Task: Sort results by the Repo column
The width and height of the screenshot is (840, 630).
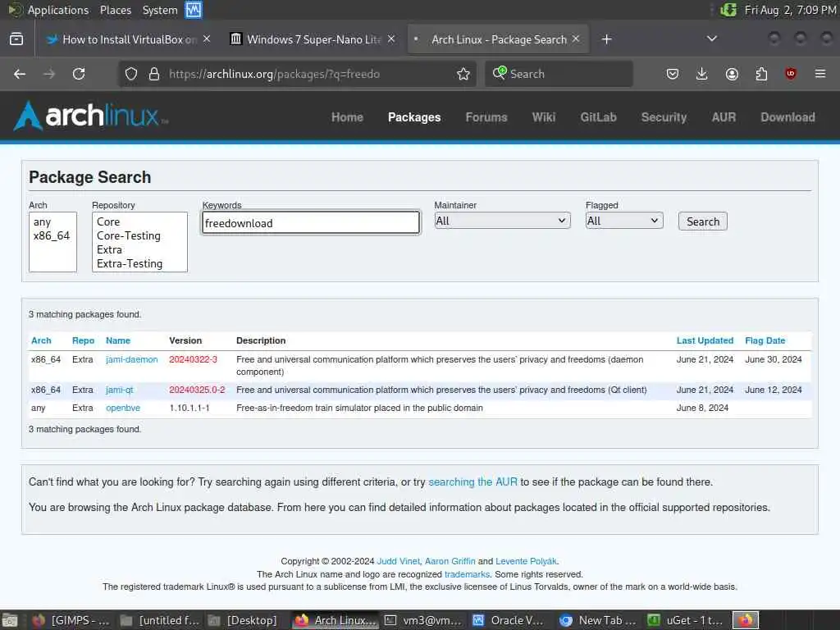Action: 83,340
